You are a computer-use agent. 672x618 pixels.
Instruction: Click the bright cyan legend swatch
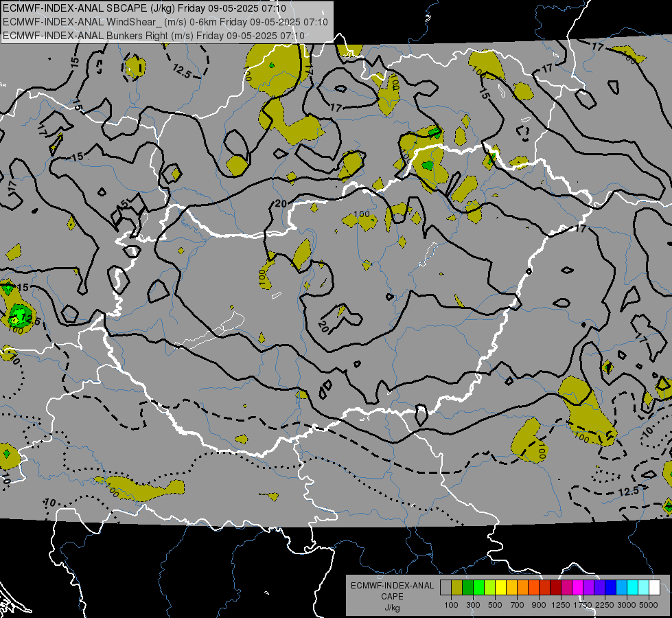pos(633,587)
